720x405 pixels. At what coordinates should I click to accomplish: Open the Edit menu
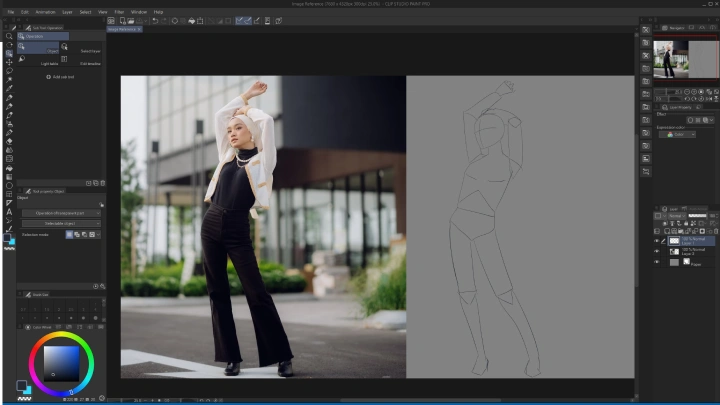[x=25, y=12]
